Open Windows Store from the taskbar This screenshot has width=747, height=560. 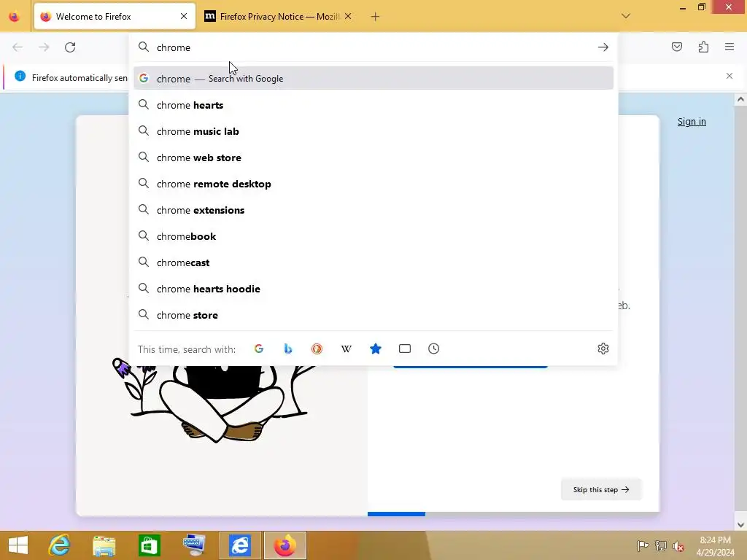[149, 545]
